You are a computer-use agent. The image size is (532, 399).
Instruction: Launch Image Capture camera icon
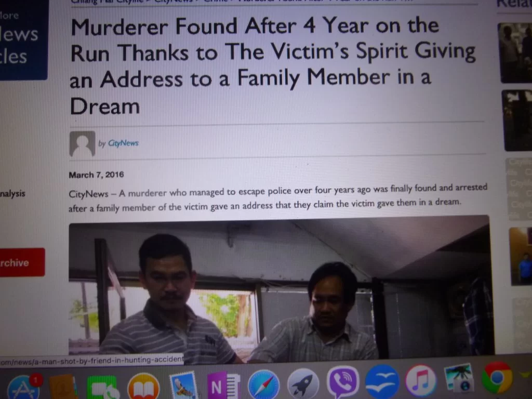(x=459, y=378)
